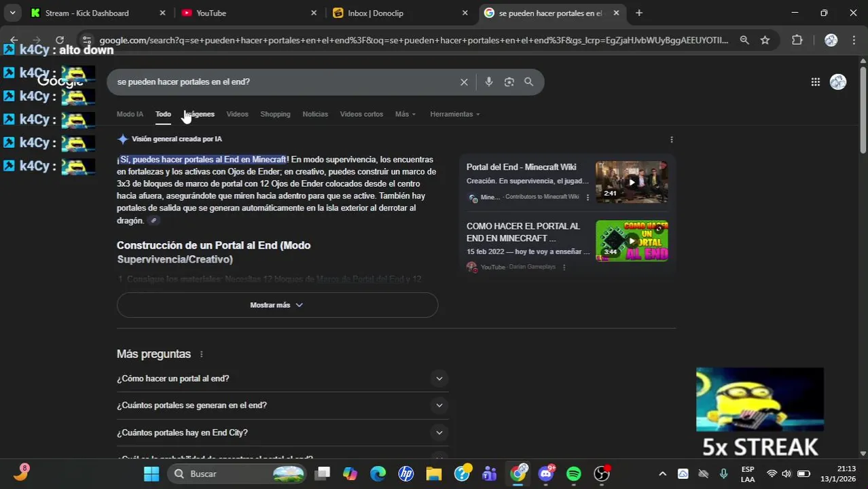Image resolution: width=868 pixels, height=489 pixels.
Task: Click into the Google search input field
Action: (285, 82)
